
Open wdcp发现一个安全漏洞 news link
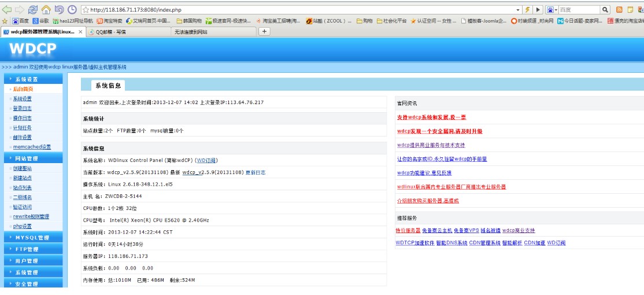[x=439, y=131]
